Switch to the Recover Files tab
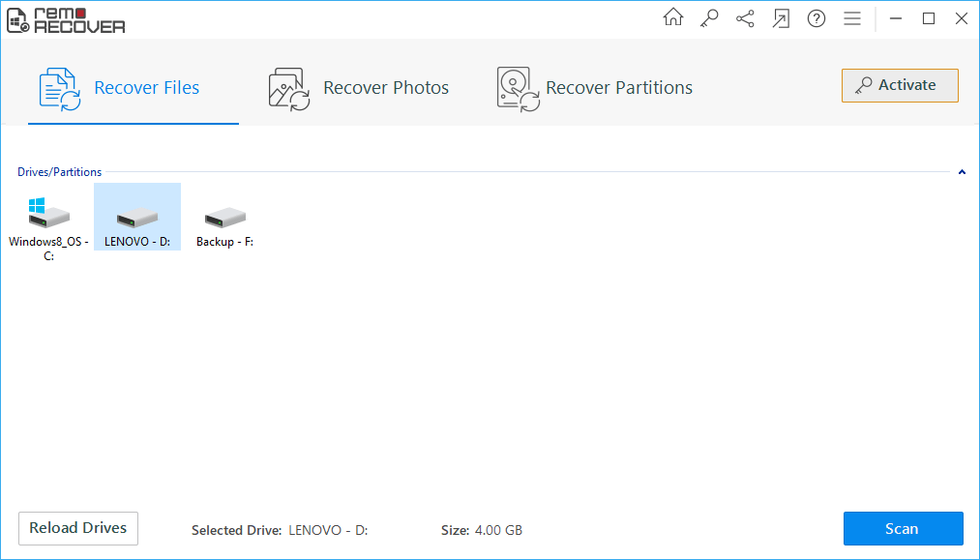Viewport: 980px width, 560px height. coord(120,88)
